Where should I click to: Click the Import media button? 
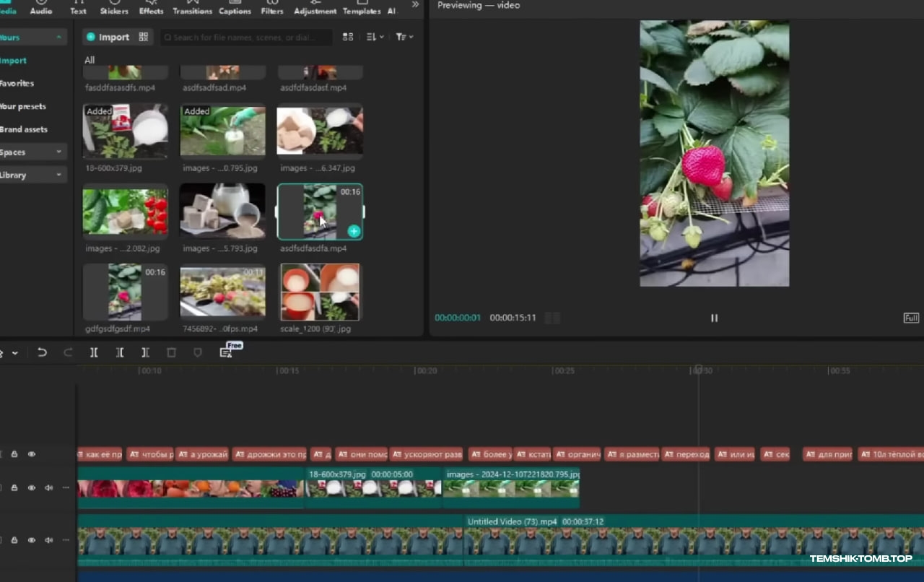[108, 37]
